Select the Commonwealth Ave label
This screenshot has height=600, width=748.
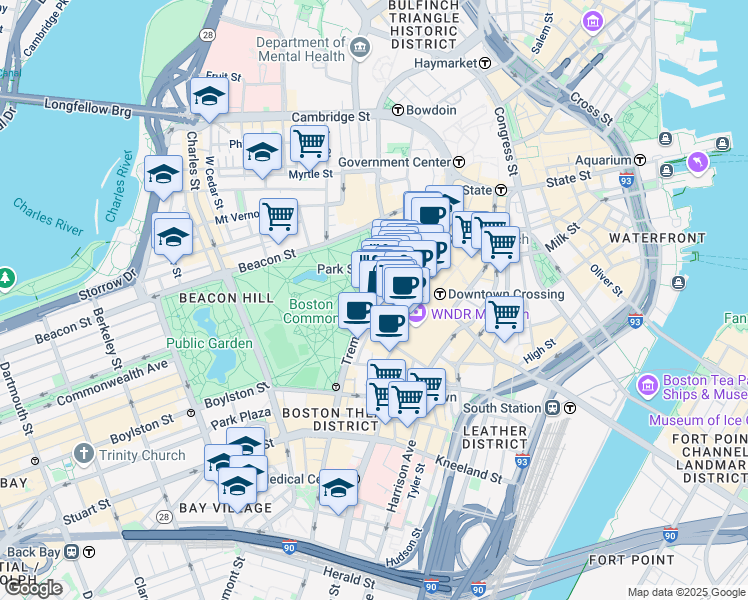(x=113, y=383)
